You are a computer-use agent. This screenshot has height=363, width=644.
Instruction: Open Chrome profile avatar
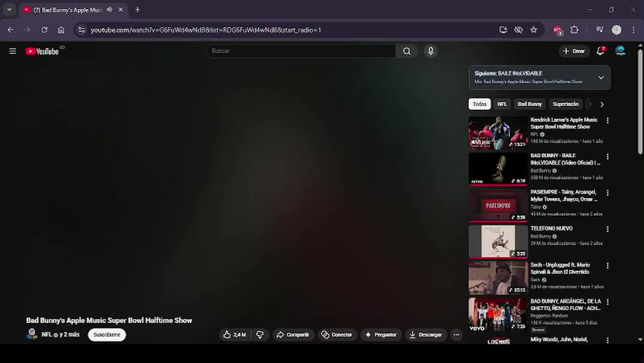(x=616, y=30)
